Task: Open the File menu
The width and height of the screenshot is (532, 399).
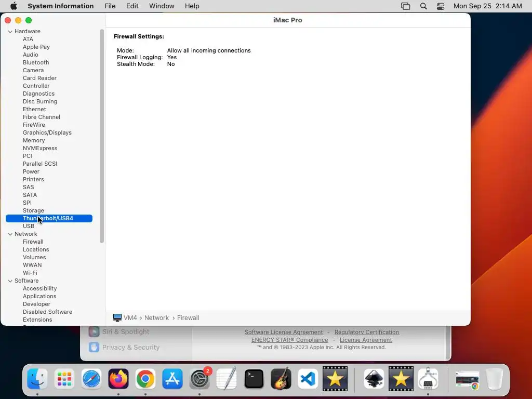Action: (x=110, y=6)
